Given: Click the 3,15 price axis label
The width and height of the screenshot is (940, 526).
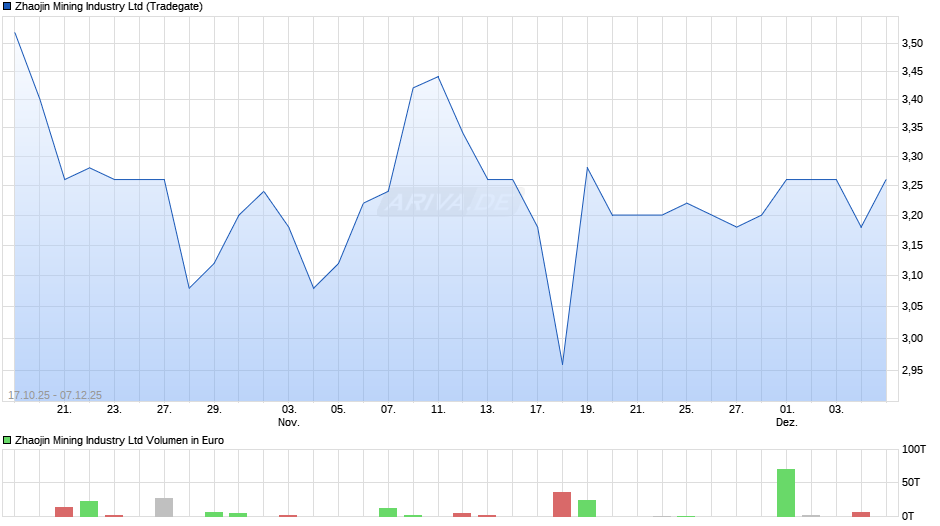Looking at the screenshot, I should click(x=912, y=245).
